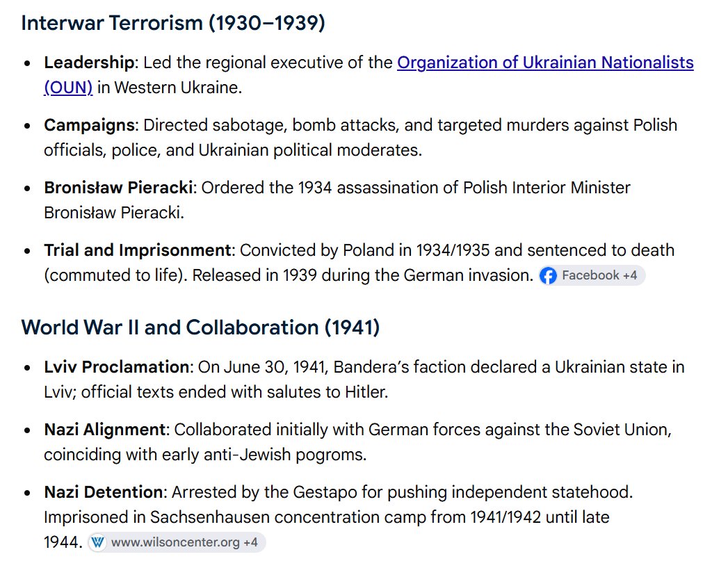The height and width of the screenshot is (568, 728).
Task: Click the bold "Leadership" label
Action: [x=89, y=63]
